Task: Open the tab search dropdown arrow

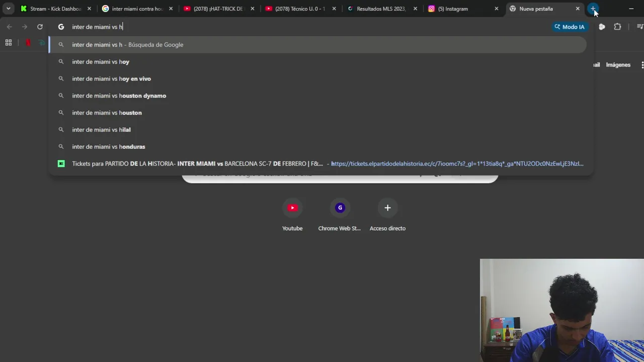Action: pyautogui.click(x=8, y=9)
